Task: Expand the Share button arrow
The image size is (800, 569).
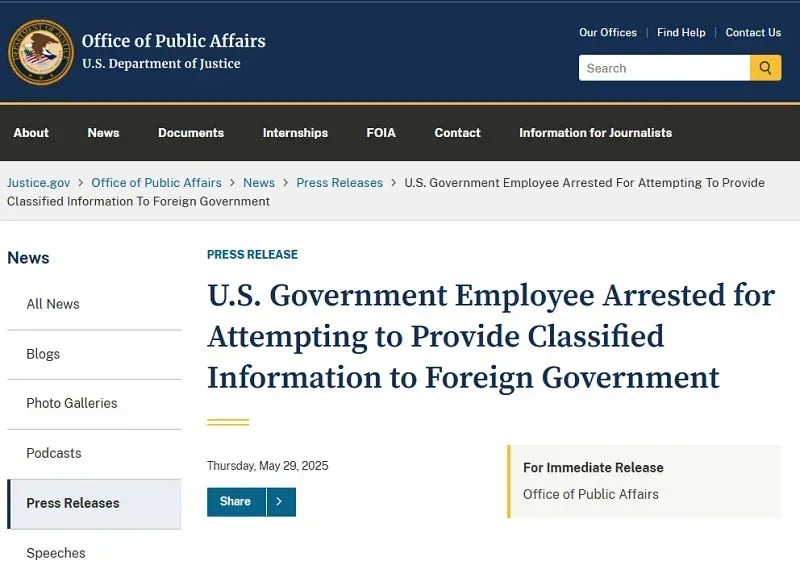Action: (x=281, y=502)
